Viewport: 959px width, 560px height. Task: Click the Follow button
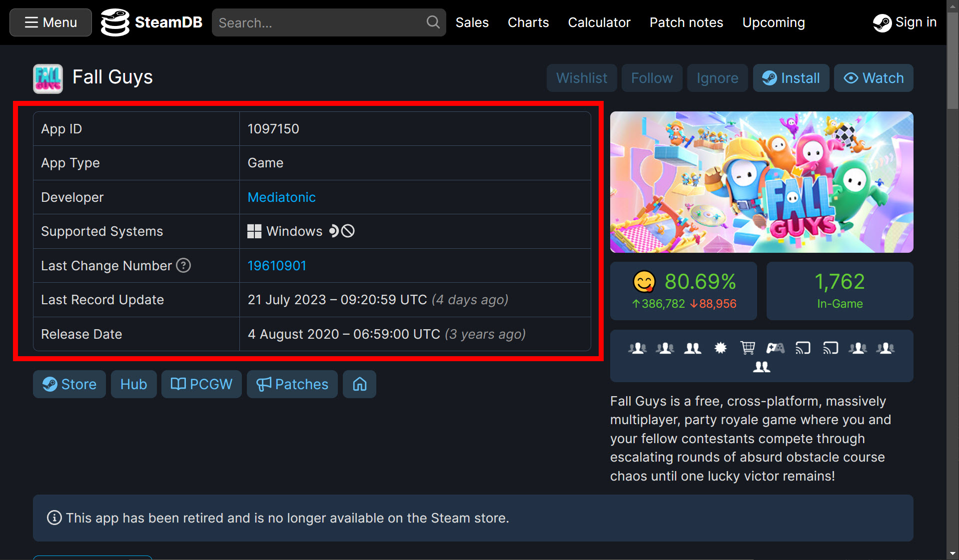(652, 78)
